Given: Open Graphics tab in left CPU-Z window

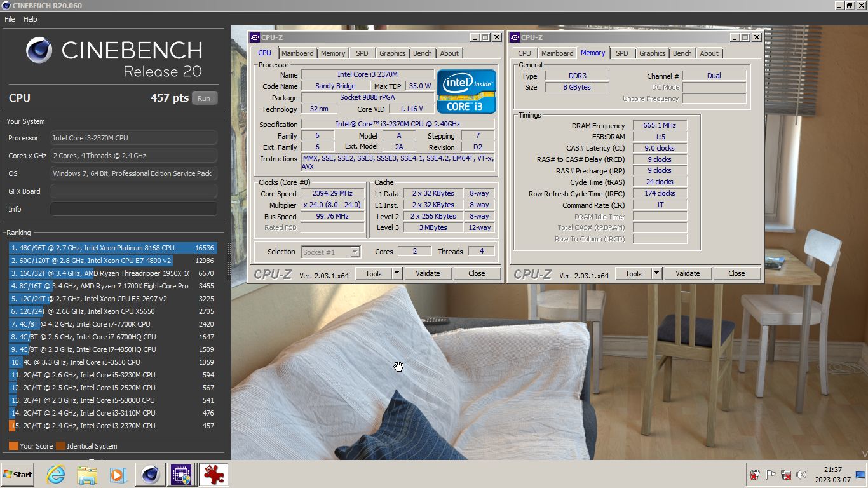Looking at the screenshot, I should [x=393, y=53].
